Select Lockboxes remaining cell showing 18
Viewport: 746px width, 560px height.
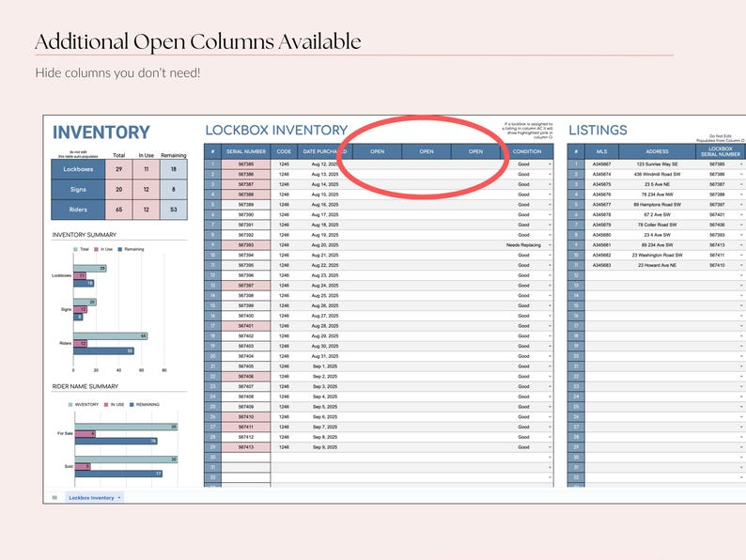(174, 169)
